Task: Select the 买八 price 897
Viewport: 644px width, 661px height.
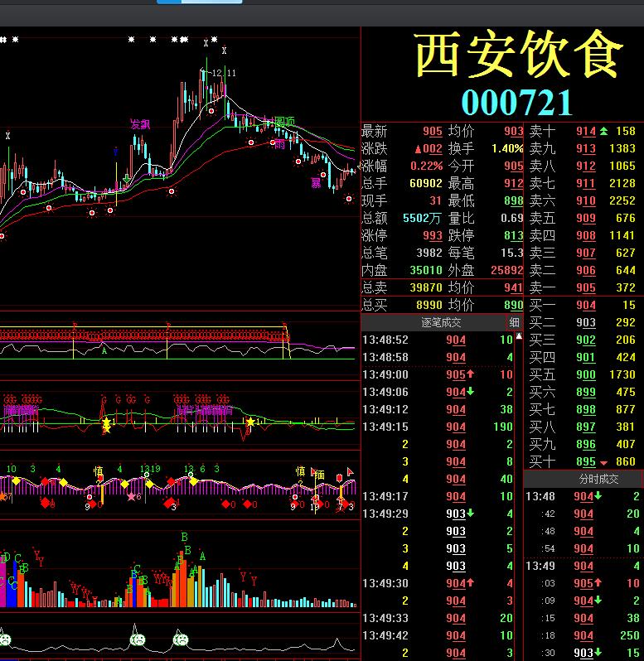Action: click(586, 427)
